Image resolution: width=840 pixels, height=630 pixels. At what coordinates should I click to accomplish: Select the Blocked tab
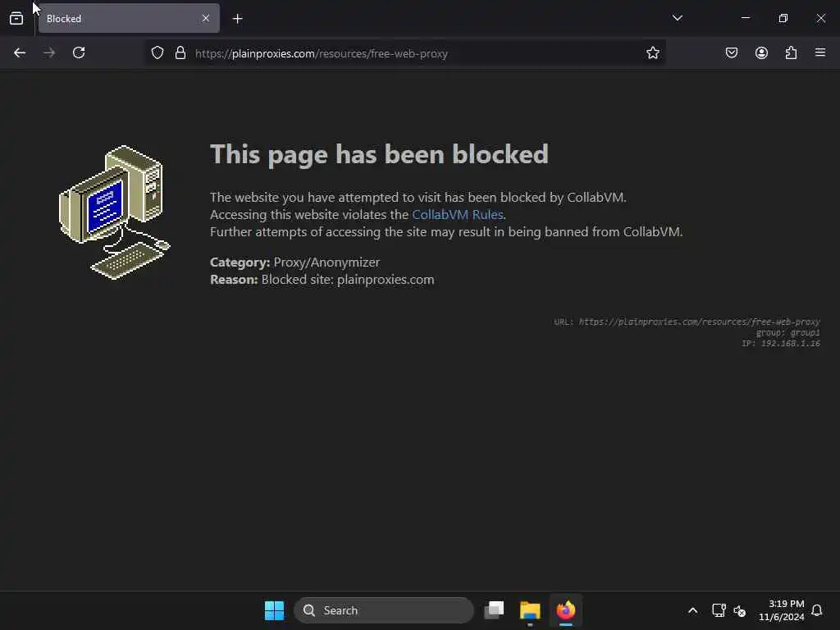129,18
